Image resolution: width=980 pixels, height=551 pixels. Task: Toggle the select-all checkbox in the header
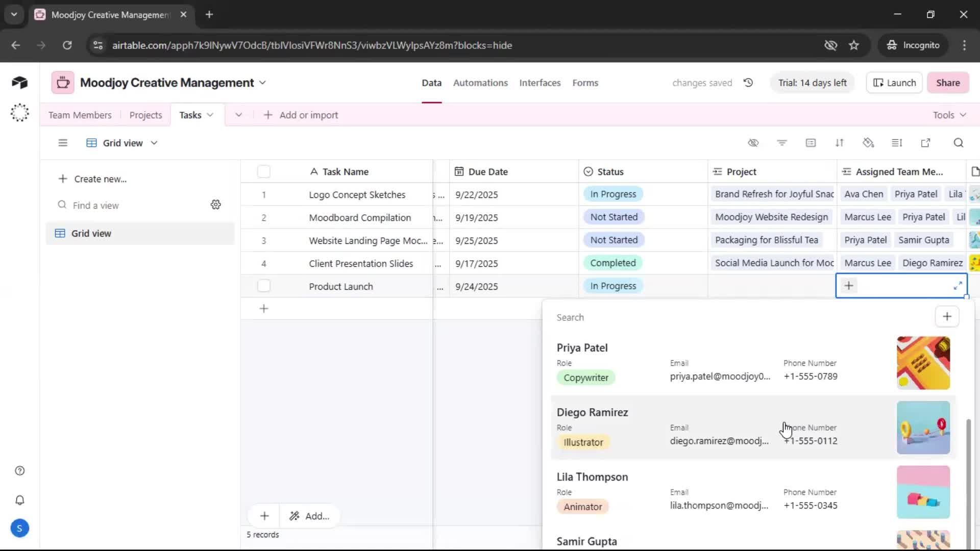(264, 172)
